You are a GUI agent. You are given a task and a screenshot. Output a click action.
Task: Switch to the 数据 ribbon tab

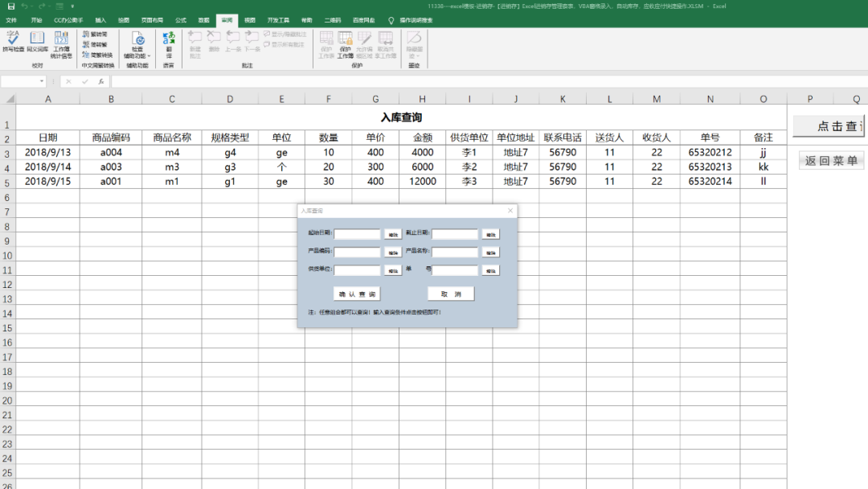point(203,20)
